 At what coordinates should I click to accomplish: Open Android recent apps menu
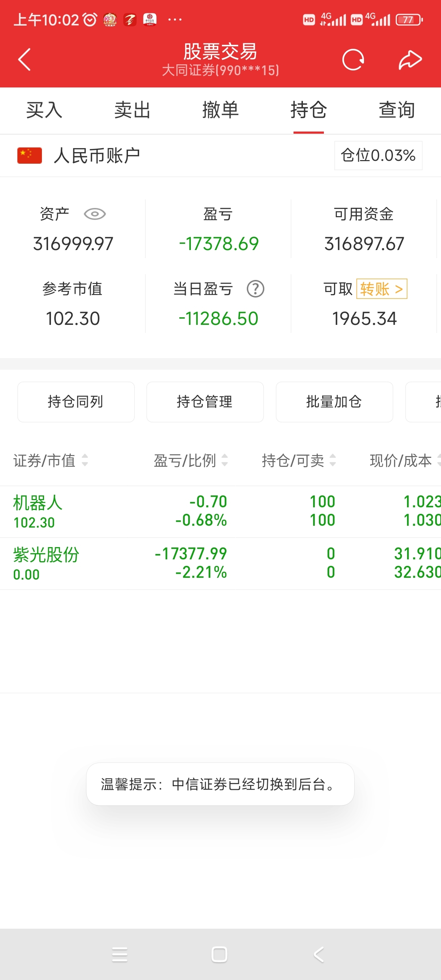(x=120, y=954)
